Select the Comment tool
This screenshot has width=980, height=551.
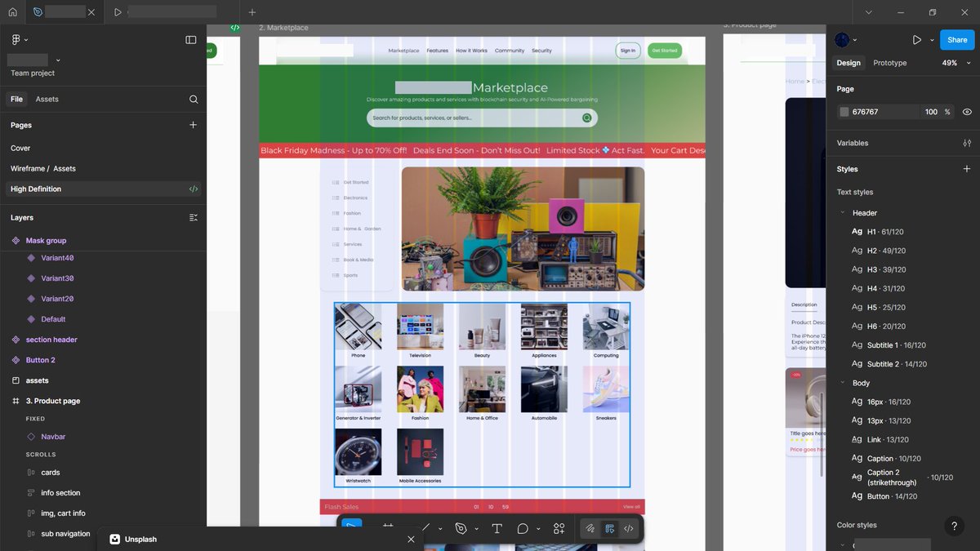(x=523, y=529)
